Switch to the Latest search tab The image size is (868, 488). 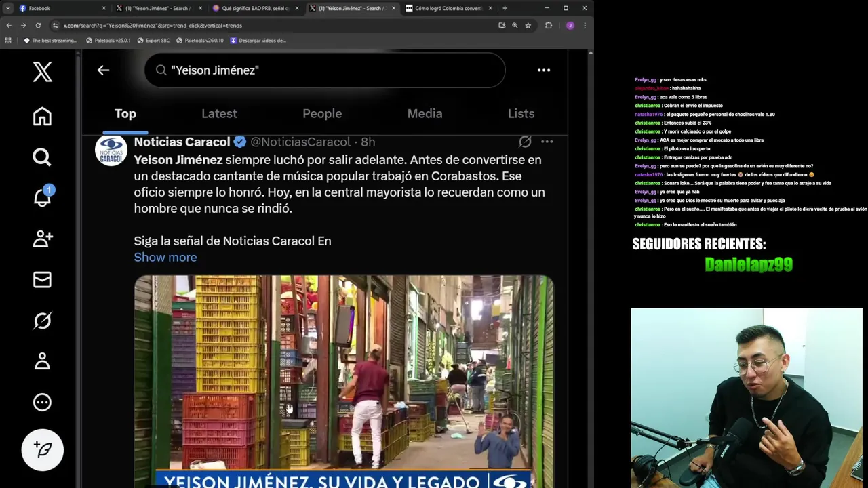point(219,113)
